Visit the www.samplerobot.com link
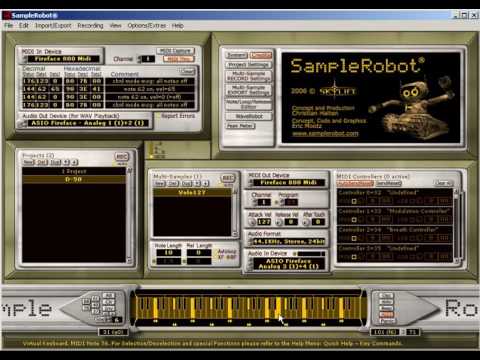Image resolution: width=480 pixels, height=360 pixels. click(x=325, y=134)
